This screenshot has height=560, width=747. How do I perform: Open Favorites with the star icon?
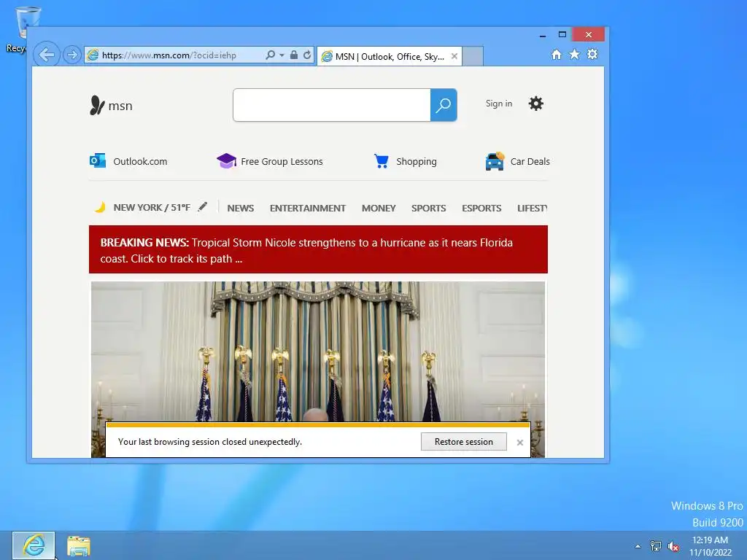coord(575,54)
